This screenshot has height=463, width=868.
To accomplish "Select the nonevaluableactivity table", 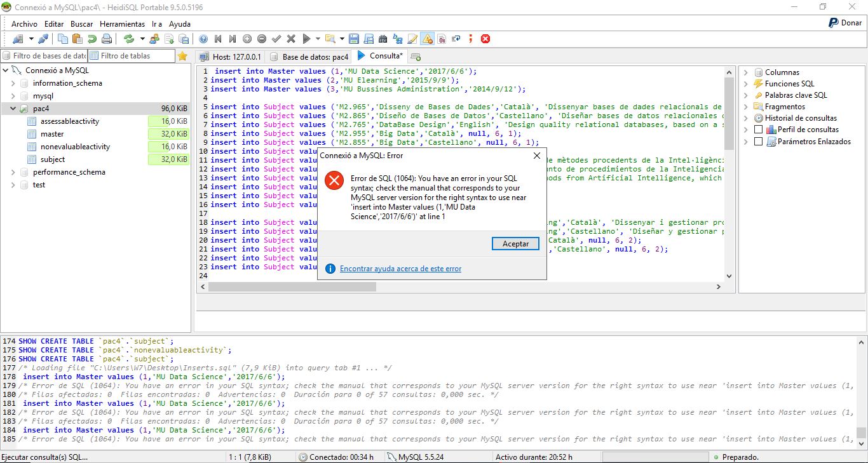I will click(75, 147).
